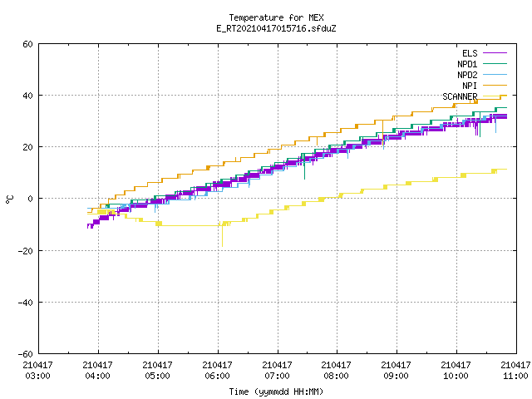Click the light blue NPD2 legend line sample
The image size is (532, 399).
495,75
